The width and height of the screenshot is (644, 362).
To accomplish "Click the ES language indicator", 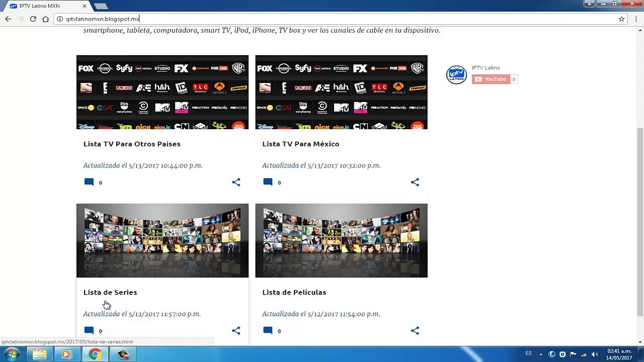I will pyautogui.click(x=528, y=353).
